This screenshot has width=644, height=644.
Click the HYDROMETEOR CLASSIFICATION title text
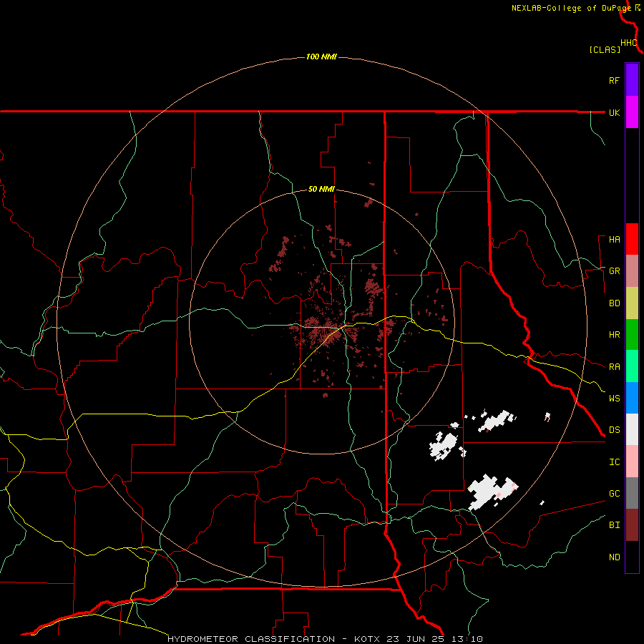coord(251,639)
